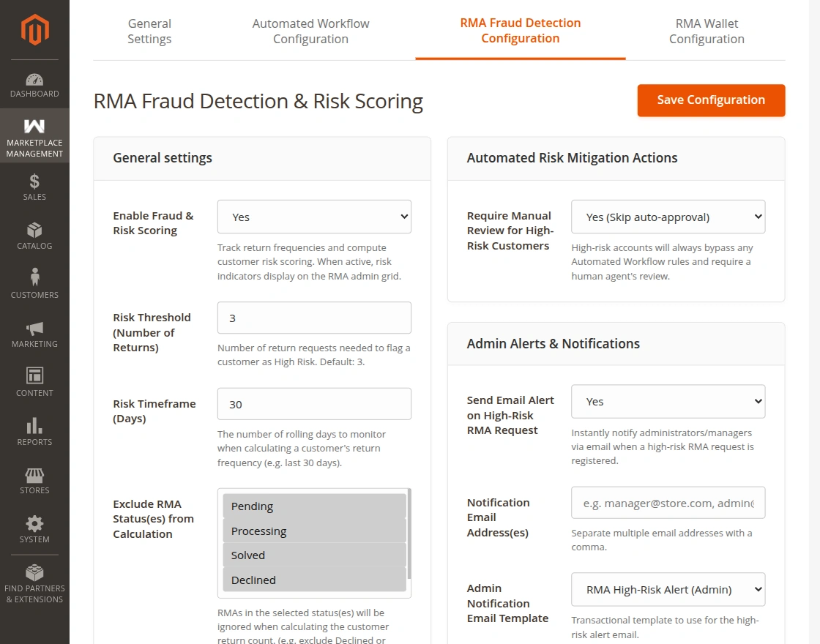Open Enable Fraud & Risk Scoring dropdown
This screenshot has width=820, height=644.
pyautogui.click(x=314, y=217)
